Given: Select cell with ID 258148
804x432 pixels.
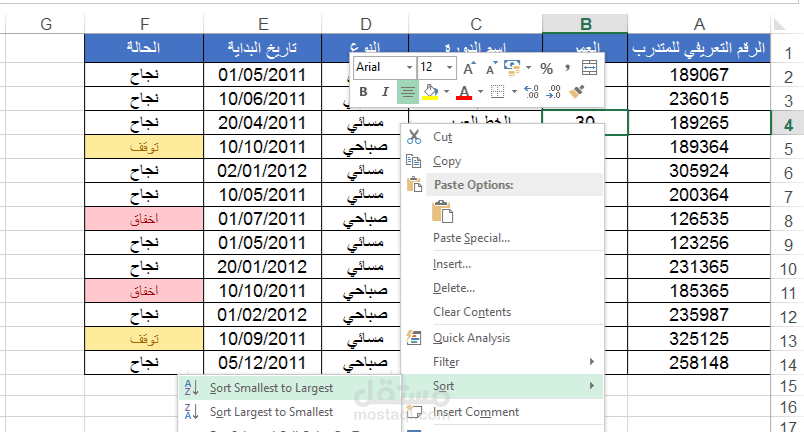Looking at the screenshot, I should point(699,363).
